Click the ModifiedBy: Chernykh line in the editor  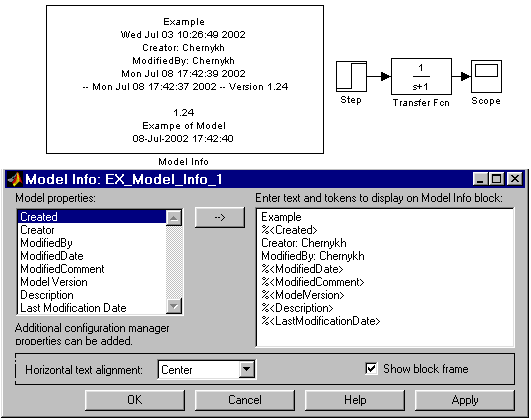point(313,256)
